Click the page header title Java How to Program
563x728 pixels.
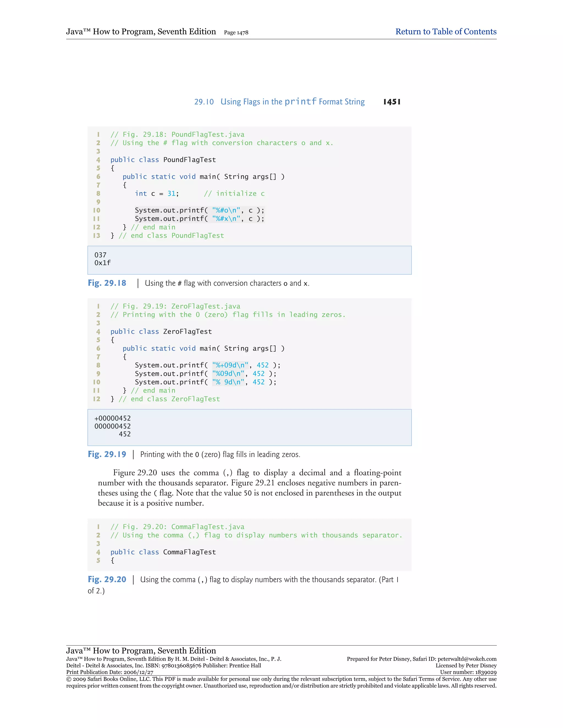141,32
